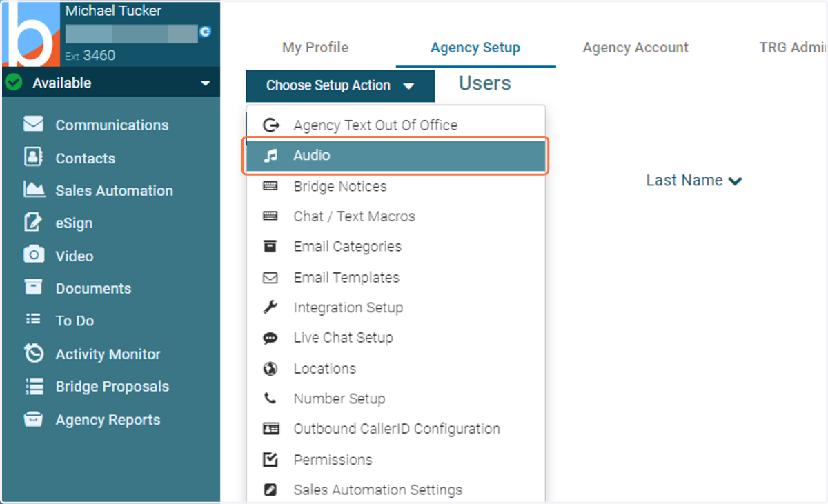Choose Email Templates menu entry
The height and width of the screenshot is (504, 828).
click(396, 277)
